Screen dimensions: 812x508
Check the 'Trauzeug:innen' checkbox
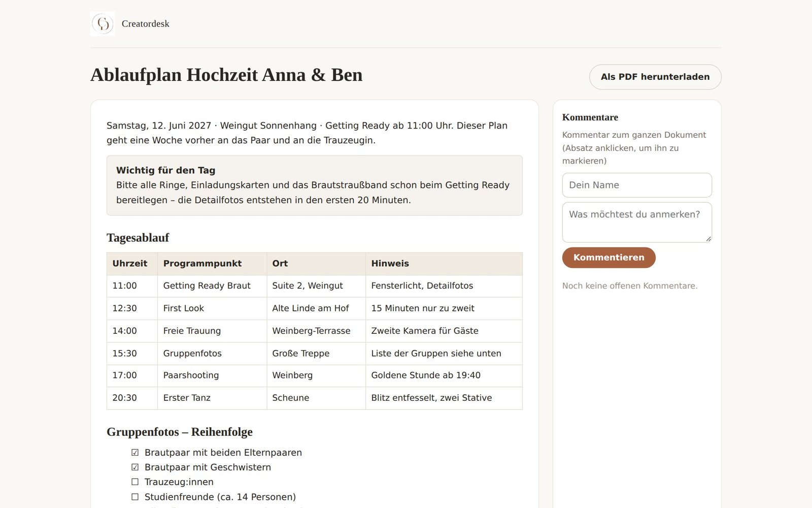[x=135, y=482]
